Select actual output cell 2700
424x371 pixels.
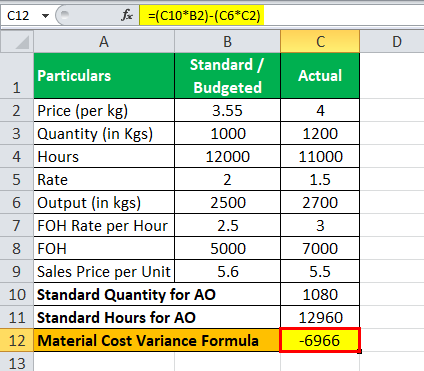click(320, 202)
